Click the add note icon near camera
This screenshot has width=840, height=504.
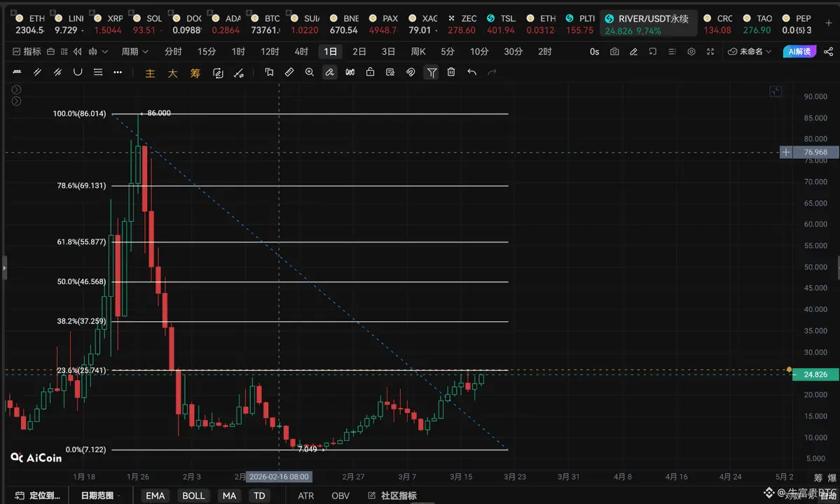[x=652, y=51]
